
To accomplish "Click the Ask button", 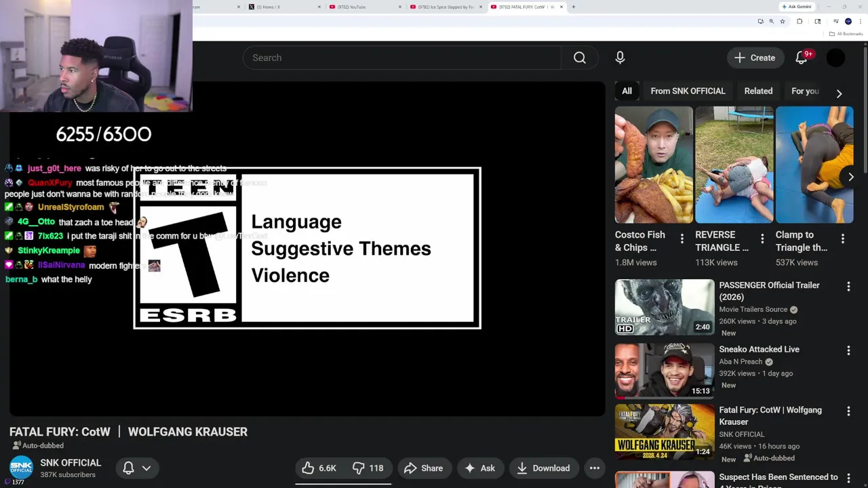I will click(x=480, y=468).
